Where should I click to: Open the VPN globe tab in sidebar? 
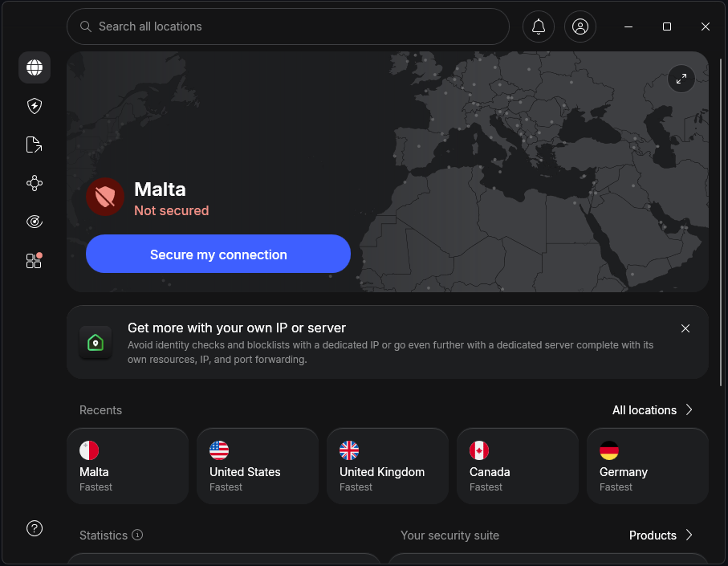[35, 67]
